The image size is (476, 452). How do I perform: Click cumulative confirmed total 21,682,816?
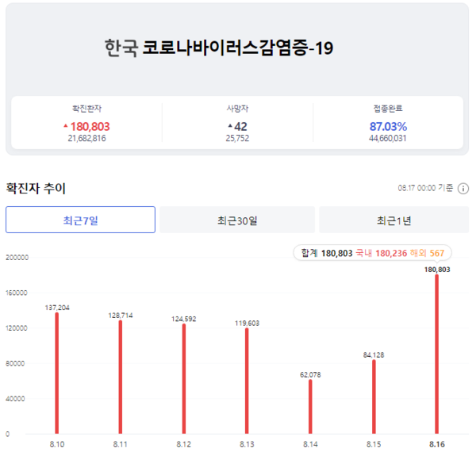click(x=86, y=138)
